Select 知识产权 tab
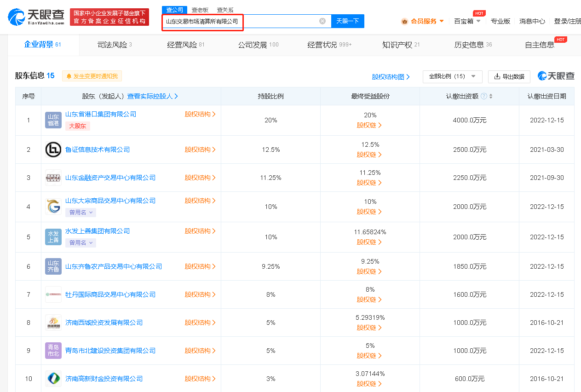 401,45
